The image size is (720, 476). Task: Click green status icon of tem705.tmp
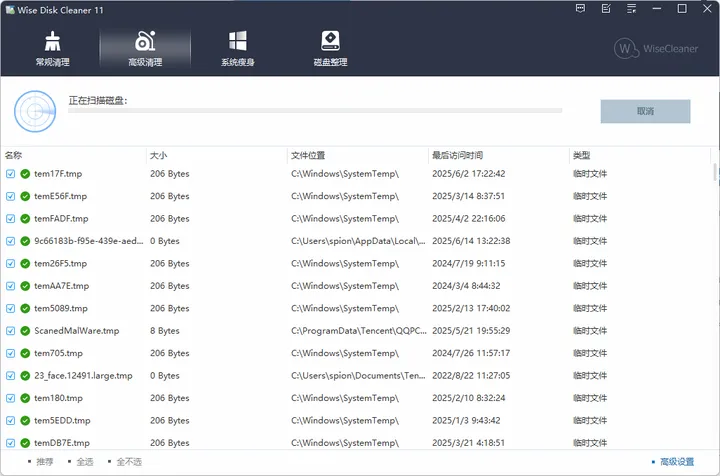[25, 353]
